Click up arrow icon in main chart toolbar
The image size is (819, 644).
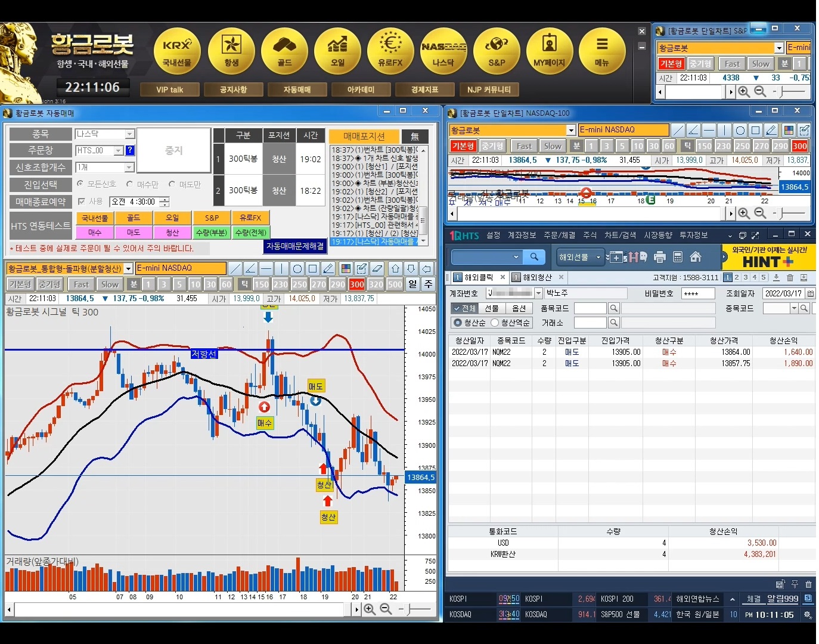pos(395,268)
